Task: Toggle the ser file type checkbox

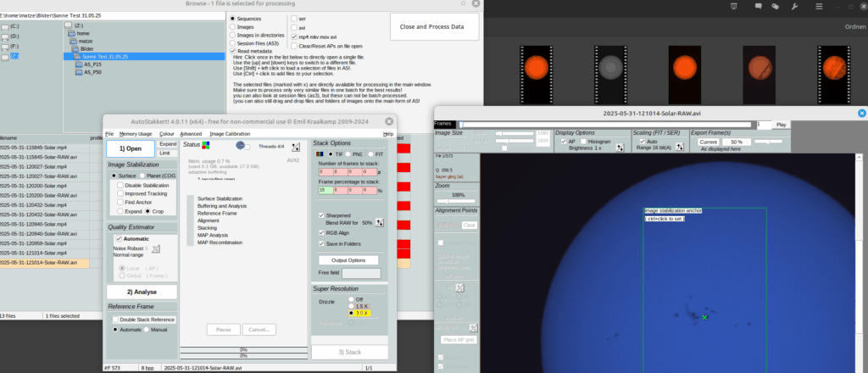Action: pos(294,19)
